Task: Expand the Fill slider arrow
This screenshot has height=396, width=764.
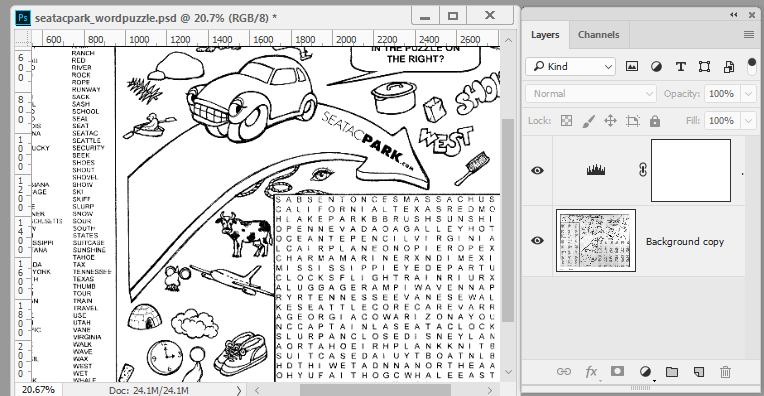Action: pos(748,121)
